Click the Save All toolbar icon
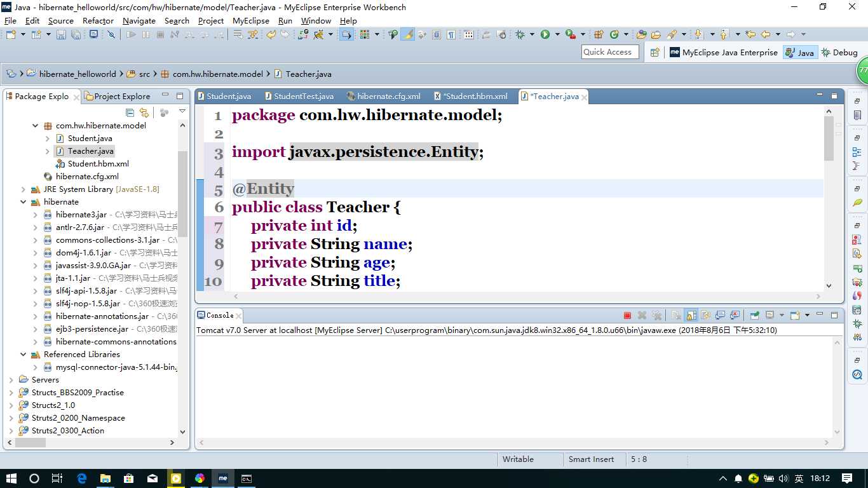The image size is (868, 488). point(76,34)
